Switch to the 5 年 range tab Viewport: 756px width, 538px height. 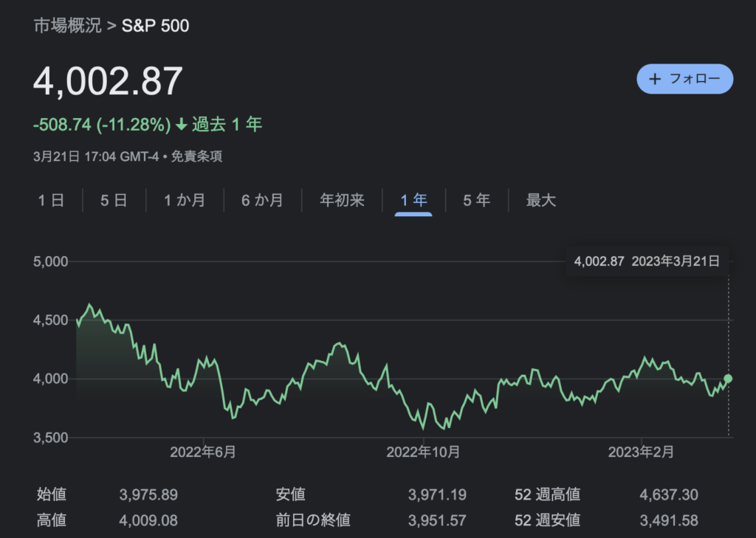coord(476,200)
